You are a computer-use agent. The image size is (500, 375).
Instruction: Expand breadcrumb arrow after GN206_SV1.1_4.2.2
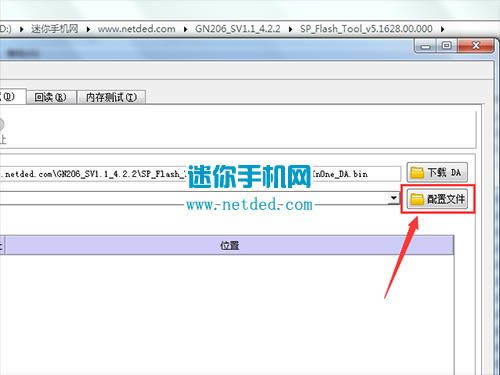(290, 29)
